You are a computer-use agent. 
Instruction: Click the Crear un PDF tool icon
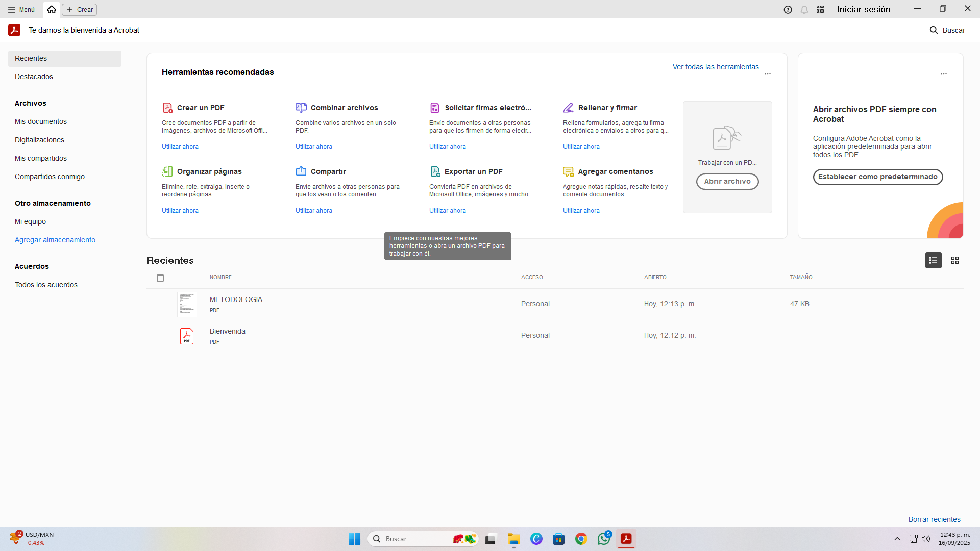[167, 108]
